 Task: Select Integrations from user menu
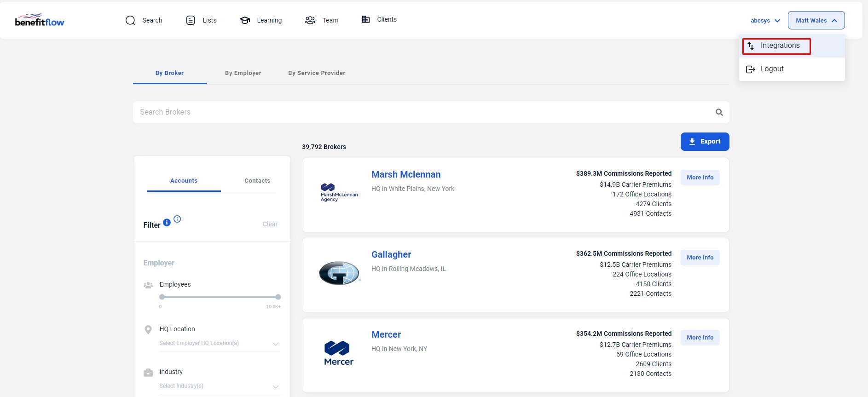point(792,46)
